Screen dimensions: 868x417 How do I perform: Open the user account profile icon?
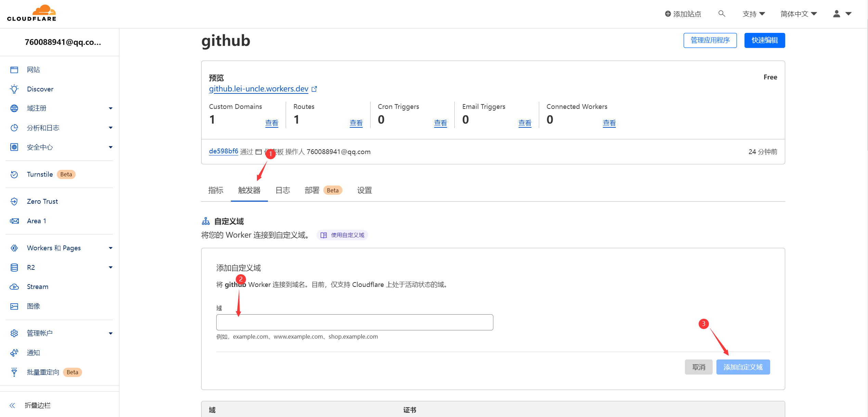coord(837,14)
